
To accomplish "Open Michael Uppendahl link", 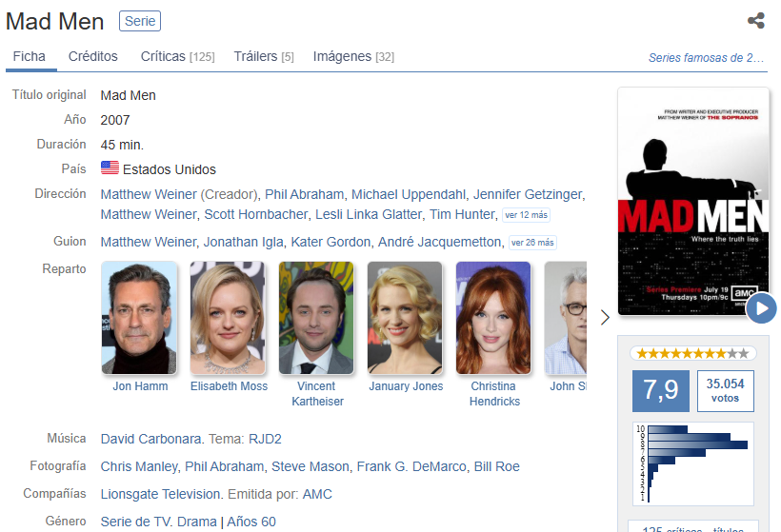I will click(x=409, y=194).
